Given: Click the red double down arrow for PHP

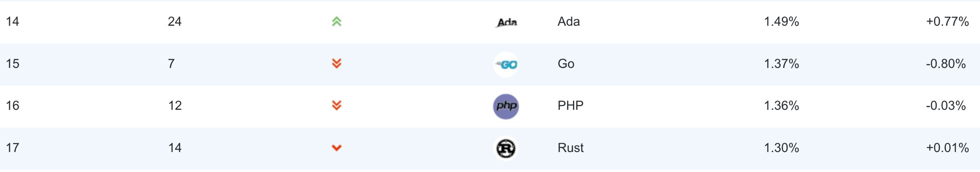Looking at the screenshot, I should pos(336,106).
